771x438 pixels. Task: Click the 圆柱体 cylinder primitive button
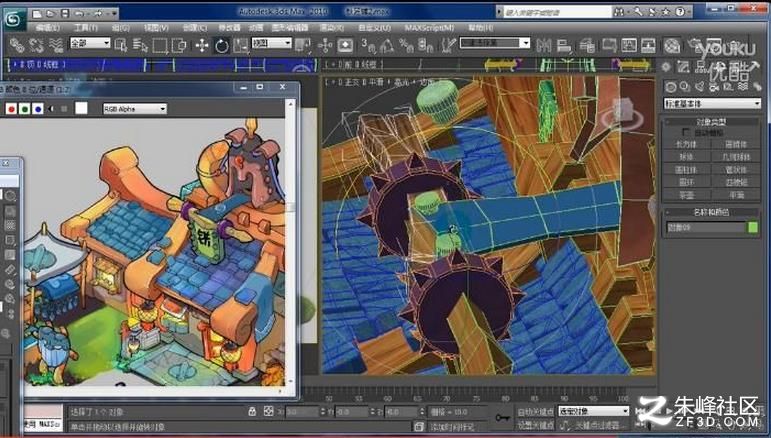(x=686, y=170)
